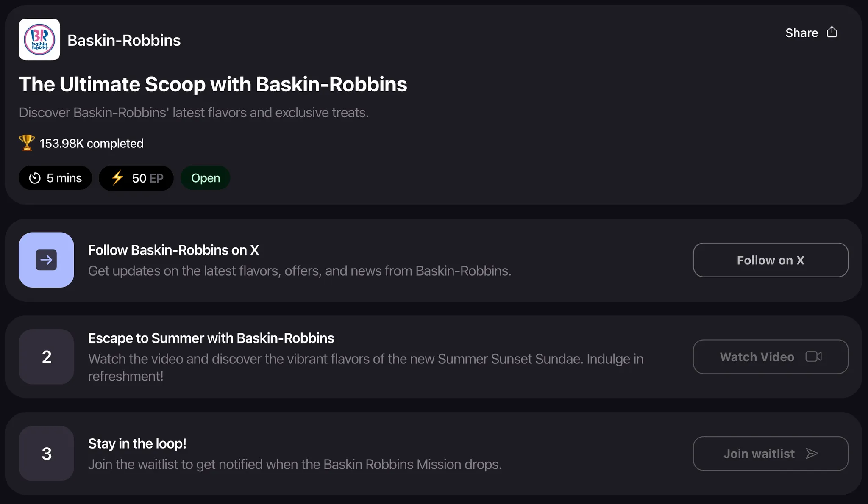Click the clock icon beside 5 mins
The width and height of the screenshot is (868, 504).
(x=35, y=178)
